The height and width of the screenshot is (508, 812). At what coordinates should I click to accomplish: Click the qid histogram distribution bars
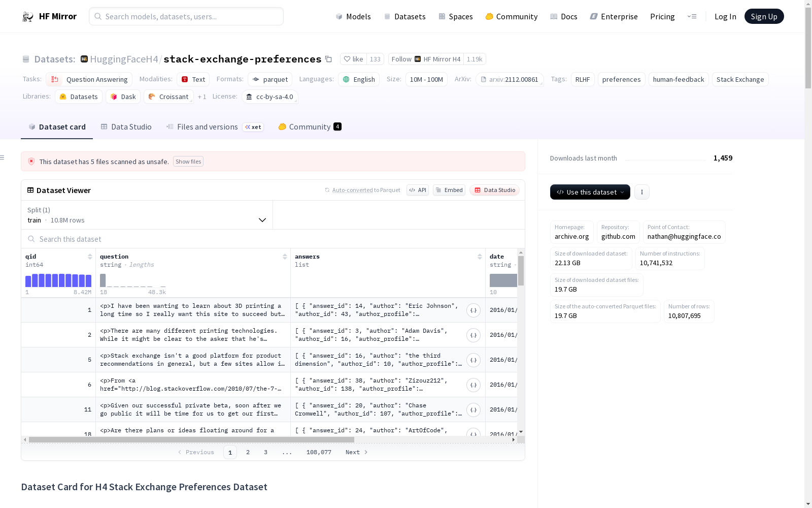(58, 280)
